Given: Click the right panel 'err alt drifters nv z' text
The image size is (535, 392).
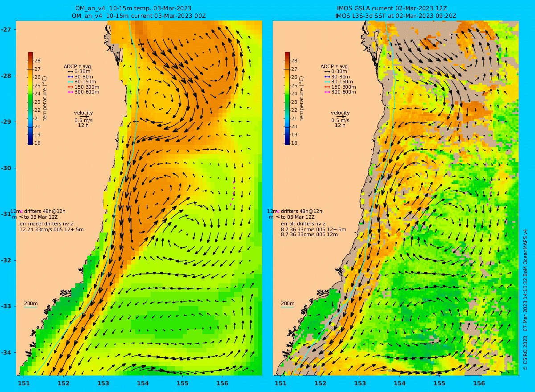Looking at the screenshot, I should click(x=303, y=224).
